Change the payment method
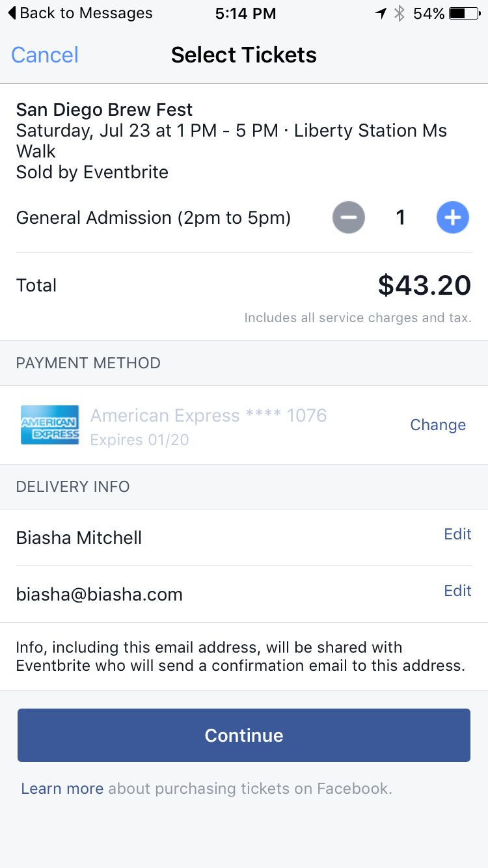488x868 pixels. click(438, 425)
